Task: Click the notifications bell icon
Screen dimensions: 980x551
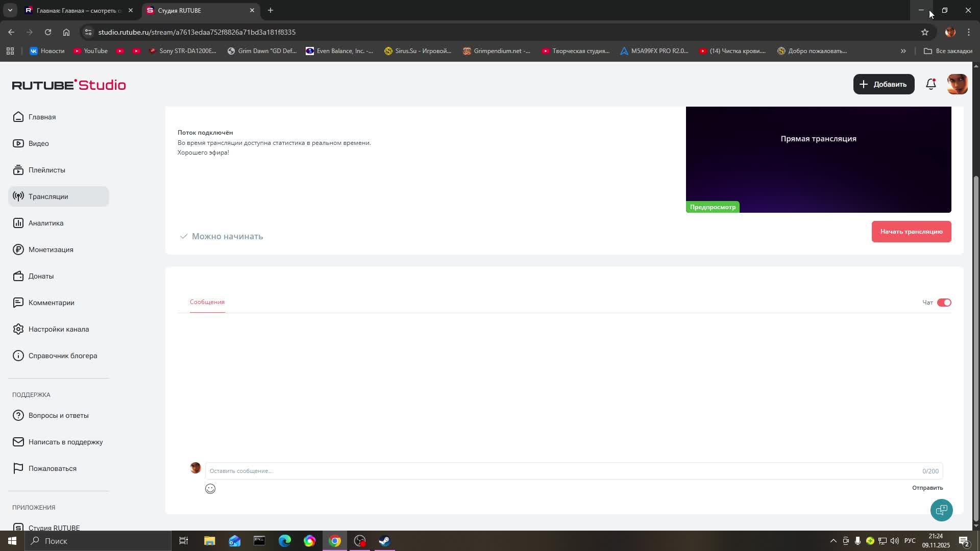Action: [x=930, y=84]
